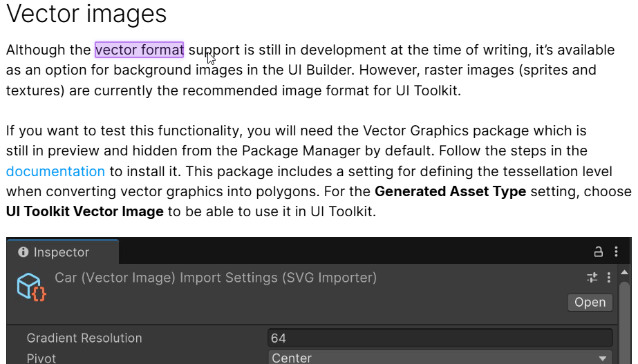
Task: Select the Car SVG asset cube icon
Action: pyautogui.click(x=31, y=287)
